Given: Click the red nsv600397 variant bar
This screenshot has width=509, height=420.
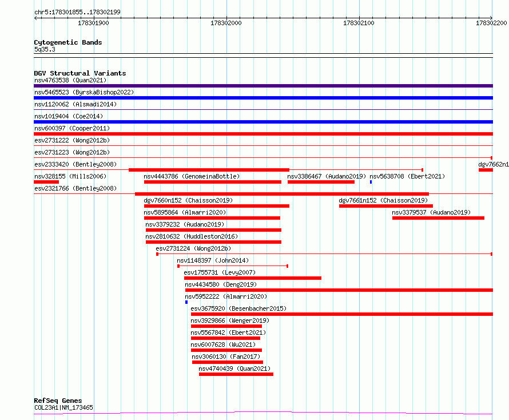Looking at the screenshot, I should (x=263, y=134).
